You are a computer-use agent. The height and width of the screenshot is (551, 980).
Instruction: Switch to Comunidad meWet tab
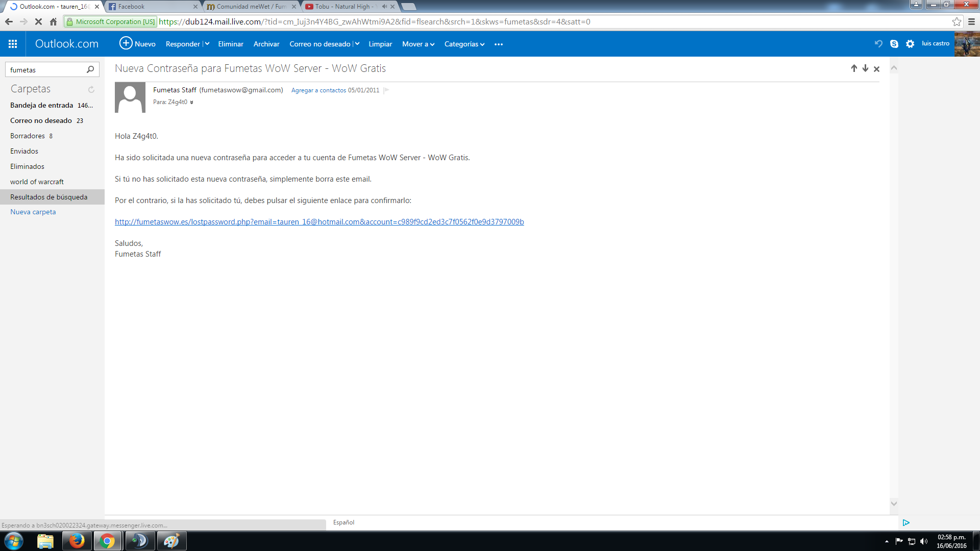[x=251, y=7]
